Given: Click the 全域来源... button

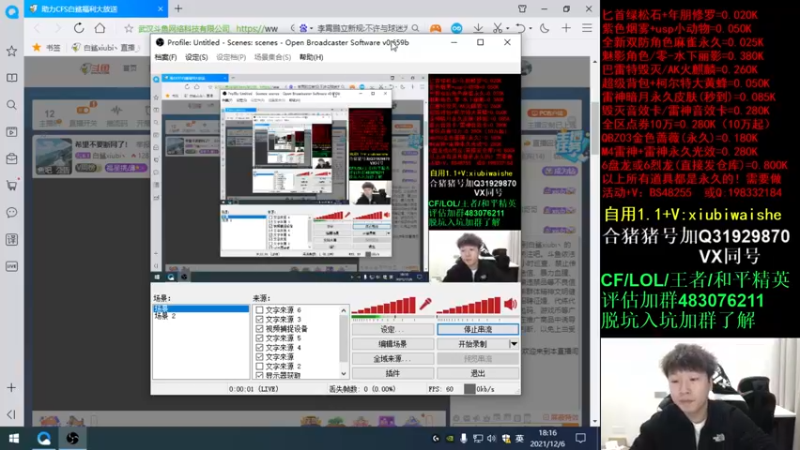Looking at the screenshot, I should click(392, 359).
